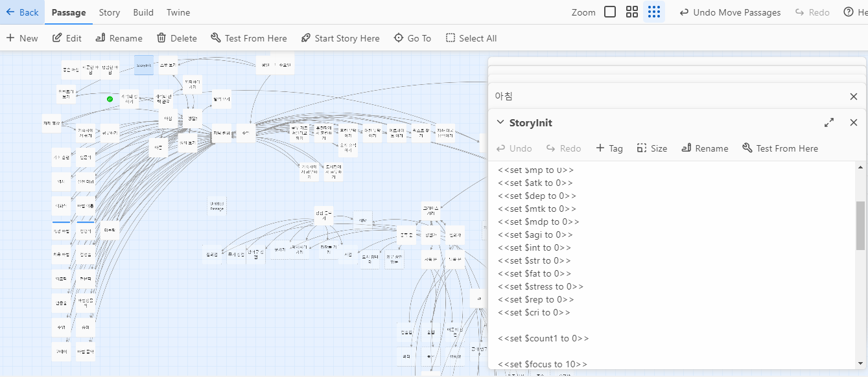The width and height of the screenshot is (868, 377).
Task: Open the Twine tab
Action: click(178, 12)
